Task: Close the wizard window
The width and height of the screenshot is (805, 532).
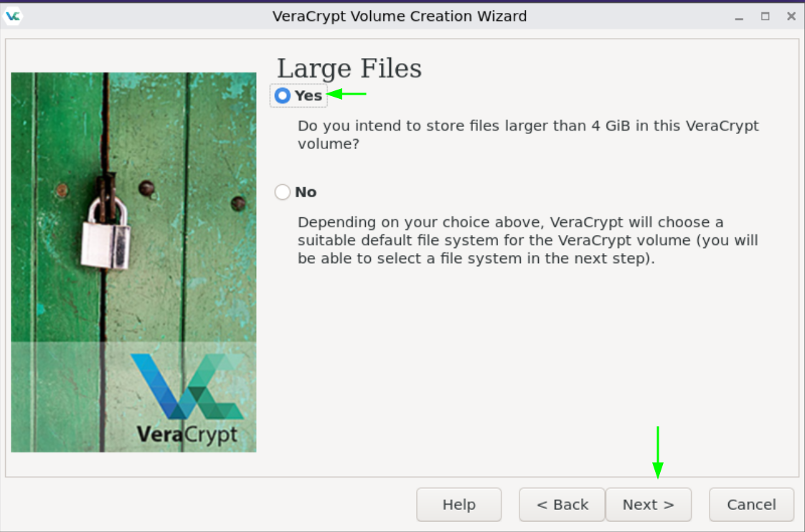Action: tap(791, 16)
